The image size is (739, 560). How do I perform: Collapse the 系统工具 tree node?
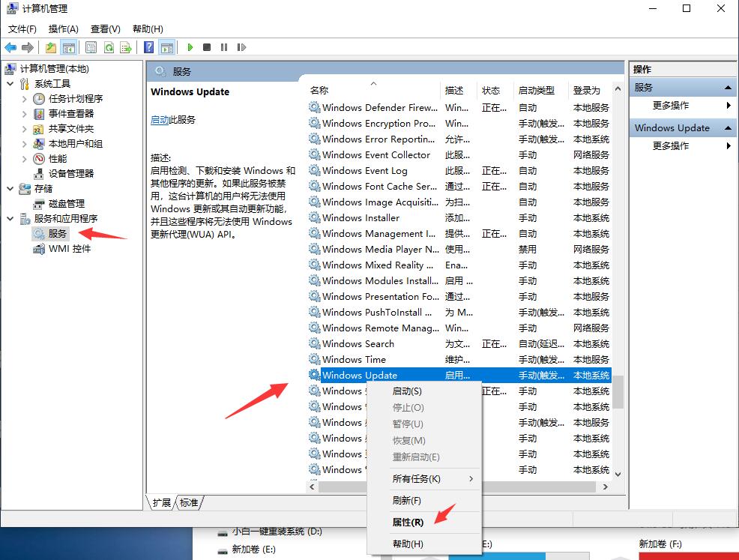pyautogui.click(x=10, y=84)
